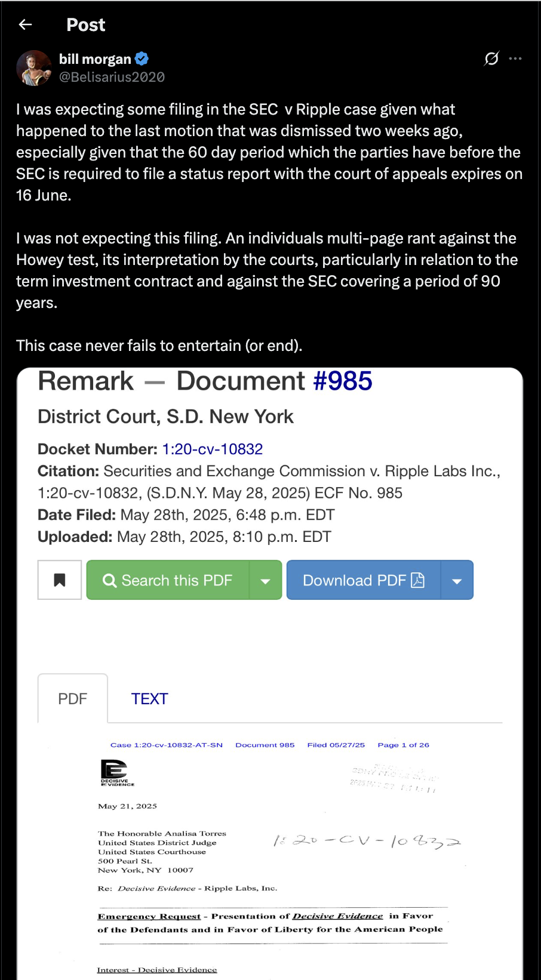
Task: Open the three-dot post options menu
Action: (515, 58)
